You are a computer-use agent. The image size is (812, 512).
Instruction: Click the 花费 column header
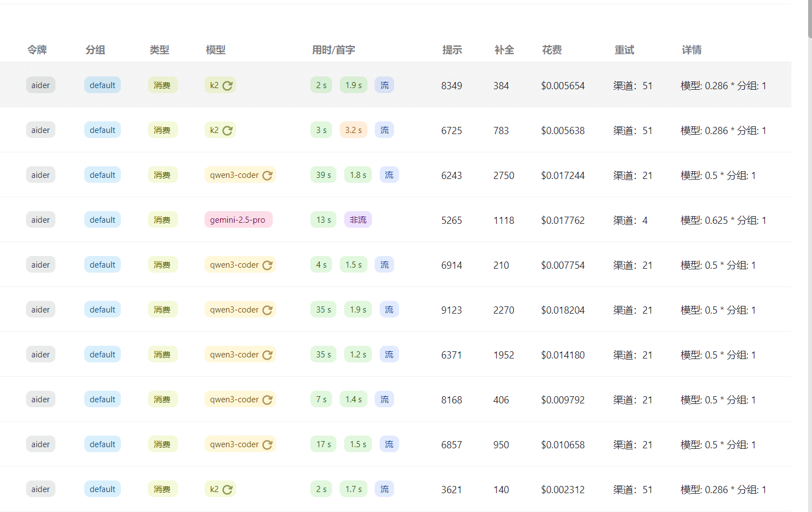click(552, 50)
